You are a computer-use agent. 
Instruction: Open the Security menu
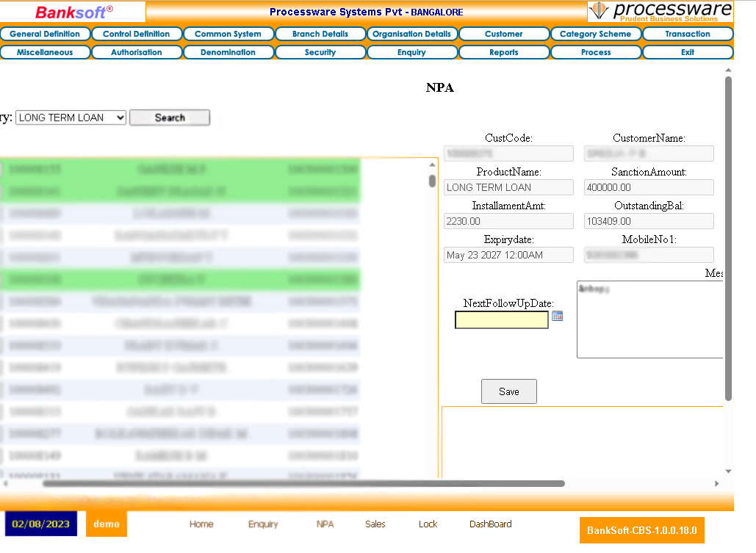320,52
